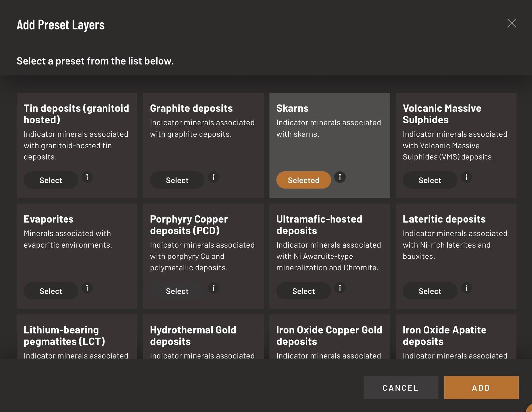
Task: Show info for Volcanic Massive Sulphides
Action: pyautogui.click(x=466, y=177)
